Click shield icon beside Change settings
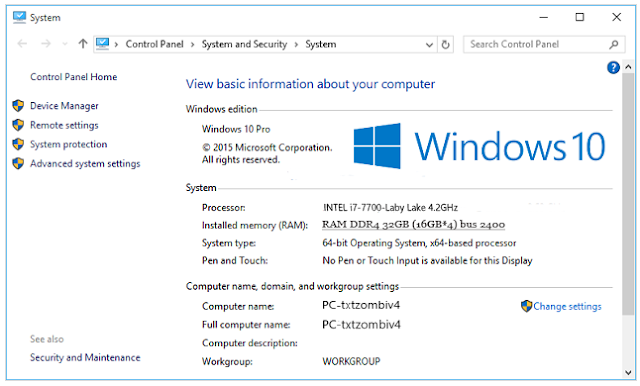Viewport: 640px width, 386px height. (x=527, y=306)
